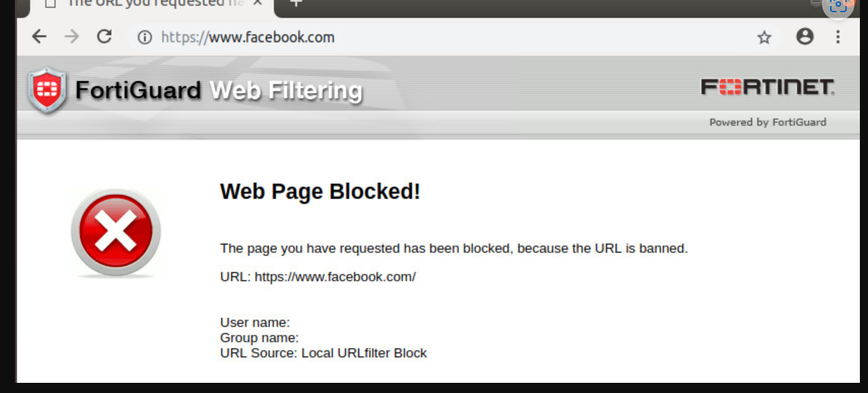The height and width of the screenshot is (393, 868).
Task: Click the Fortinet brand logo
Action: click(767, 87)
